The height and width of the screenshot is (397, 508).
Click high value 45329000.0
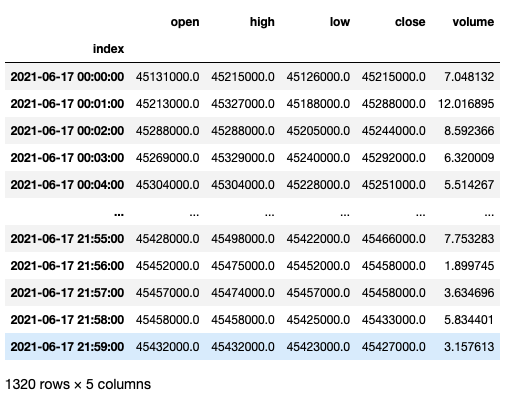coord(243,158)
